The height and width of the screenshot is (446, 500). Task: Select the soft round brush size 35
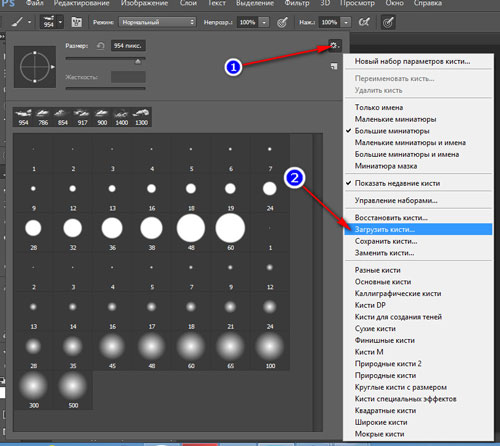coord(73,351)
